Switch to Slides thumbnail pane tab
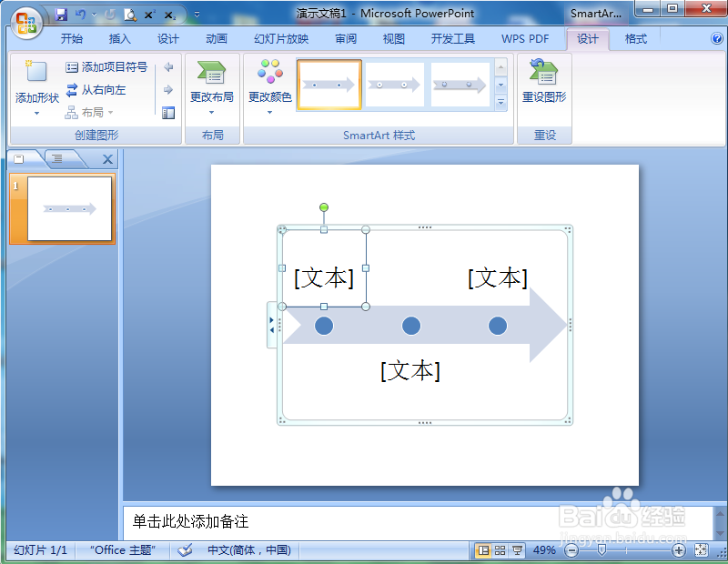This screenshot has height=564, width=728. coord(20,159)
